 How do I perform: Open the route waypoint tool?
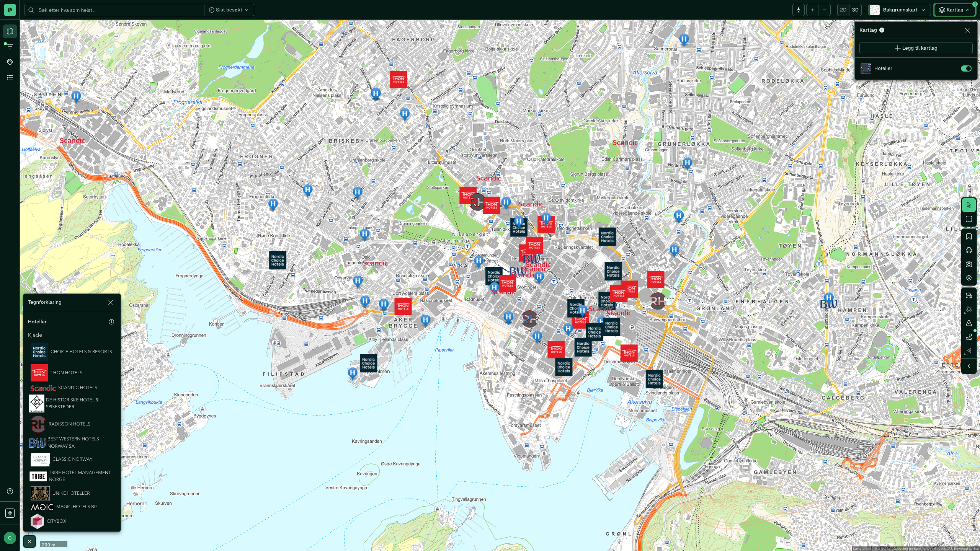969,337
